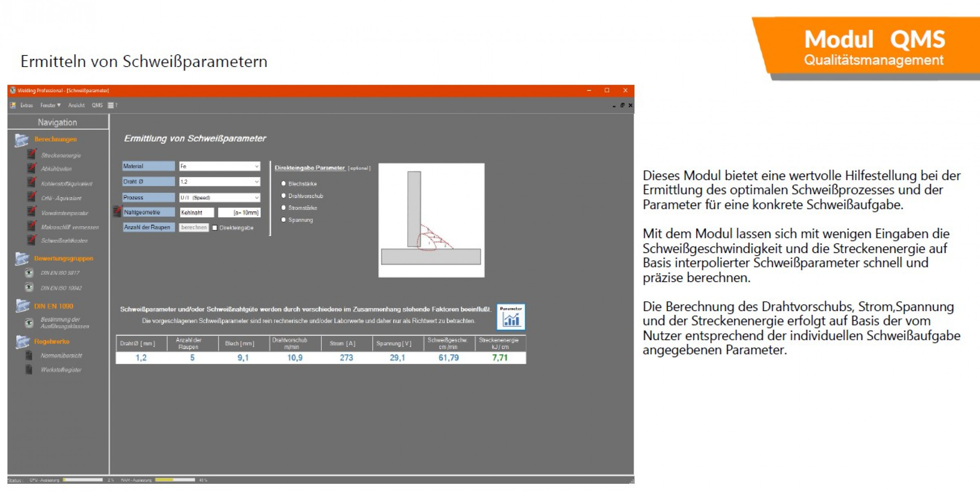Enable the Direkteingabe checkbox
This screenshot has width=980, height=492.
[x=215, y=227]
